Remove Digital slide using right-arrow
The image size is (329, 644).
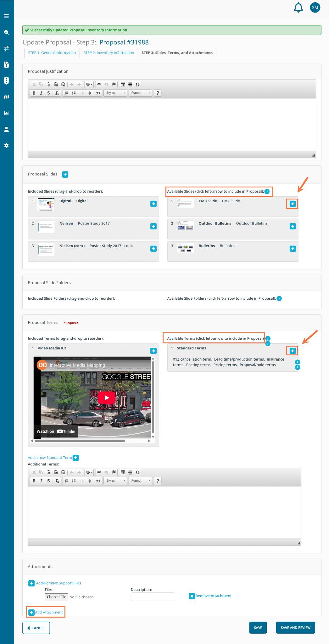click(x=153, y=204)
